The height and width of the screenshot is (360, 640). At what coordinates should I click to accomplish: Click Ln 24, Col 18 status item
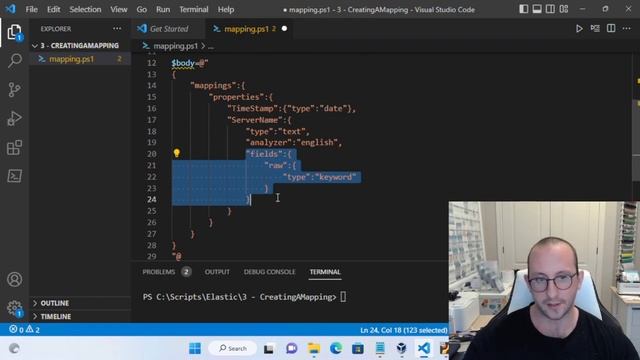(403, 330)
